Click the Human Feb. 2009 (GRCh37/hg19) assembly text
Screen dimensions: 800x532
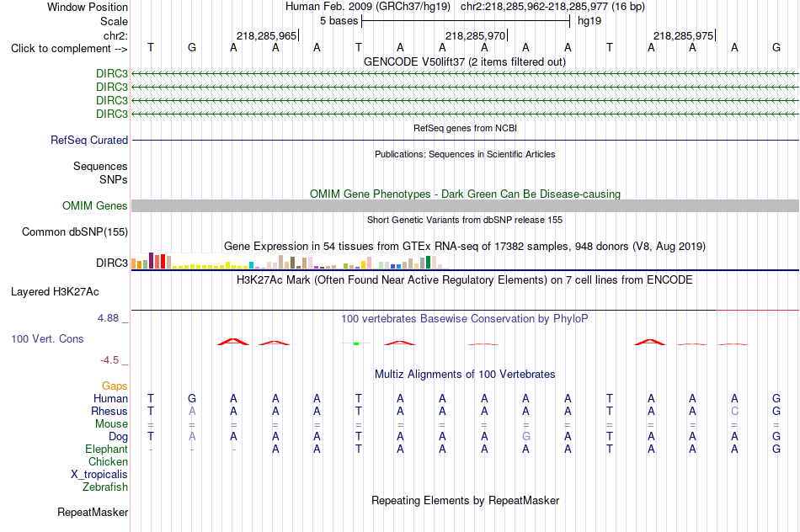point(368,7)
